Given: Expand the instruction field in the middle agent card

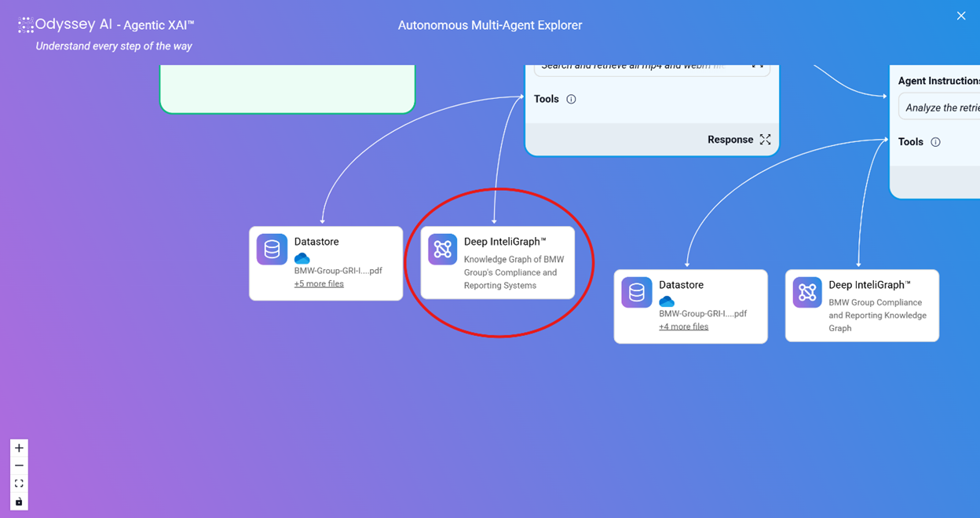Looking at the screenshot, I should [x=758, y=67].
